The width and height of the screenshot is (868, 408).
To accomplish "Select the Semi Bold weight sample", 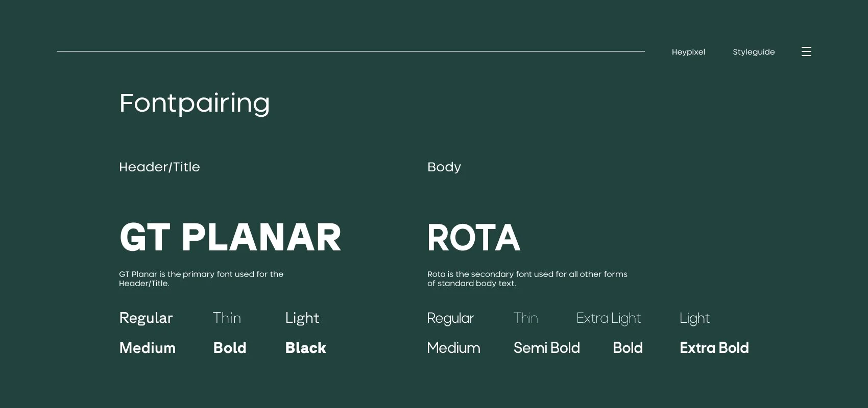I will point(547,348).
